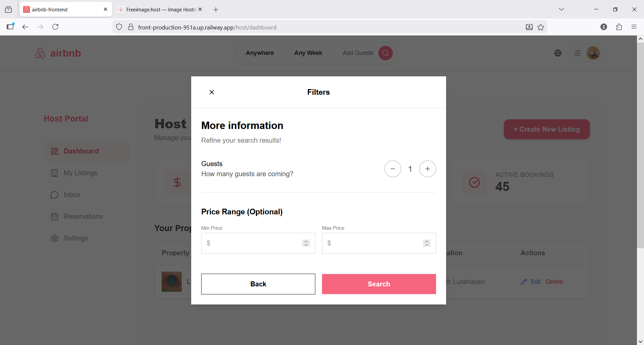This screenshot has width=644, height=345.
Task: Decrease the guest count with minus button
Action: (392, 169)
